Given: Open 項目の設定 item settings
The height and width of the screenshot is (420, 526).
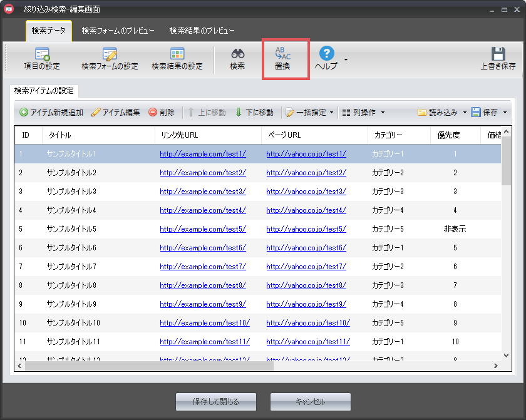Looking at the screenshot, I should point(42,59).
